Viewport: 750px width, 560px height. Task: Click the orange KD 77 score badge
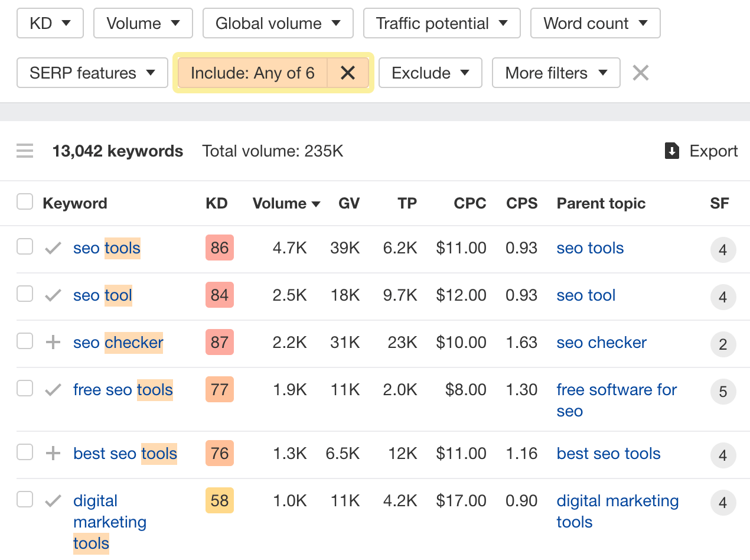click(219, 389)
